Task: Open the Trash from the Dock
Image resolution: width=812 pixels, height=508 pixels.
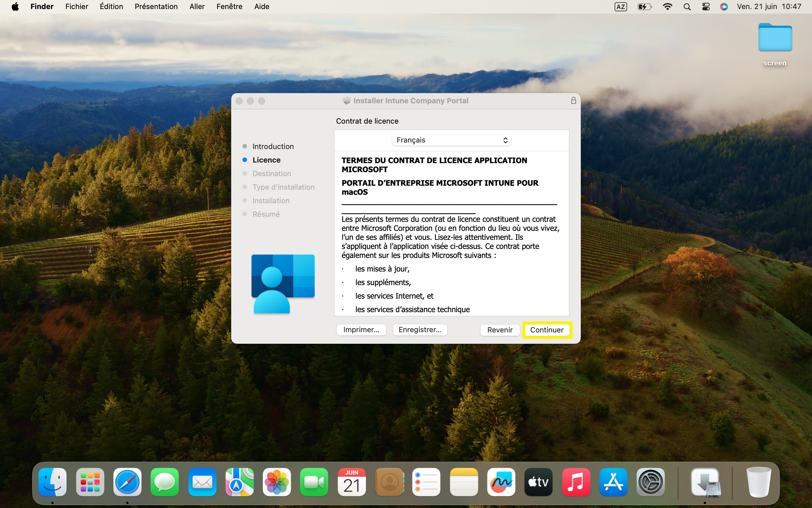Action: pyautogui.click(x=759, y=482)
